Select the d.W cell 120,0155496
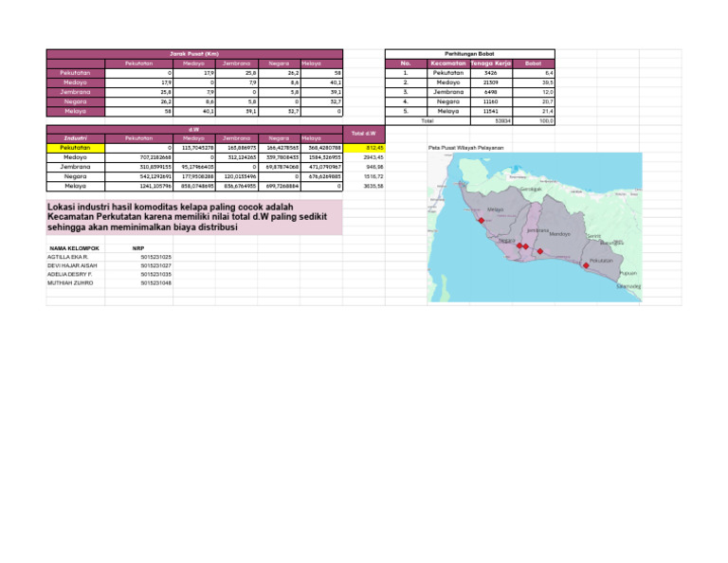Viewport: 728px width, 563px height. point(237,176)
